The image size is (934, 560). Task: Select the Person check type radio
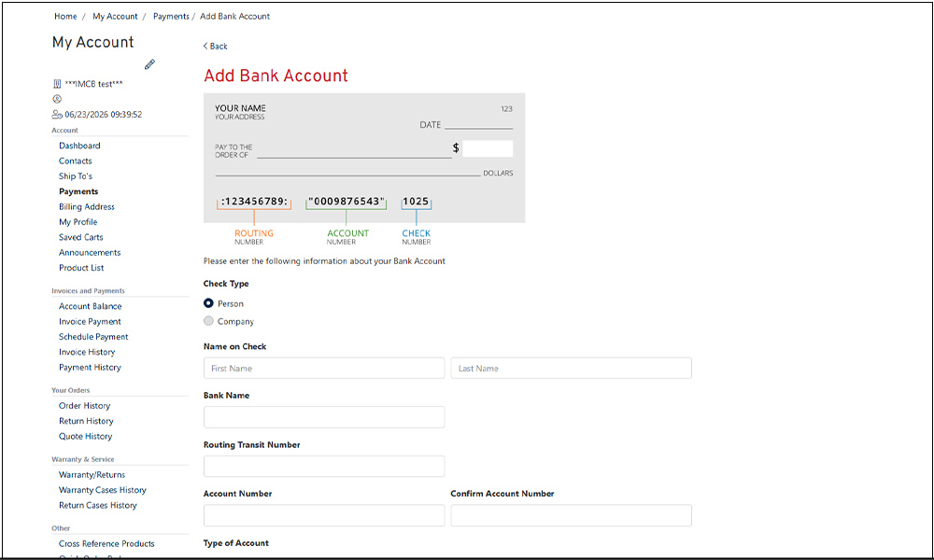click(208, 303)
